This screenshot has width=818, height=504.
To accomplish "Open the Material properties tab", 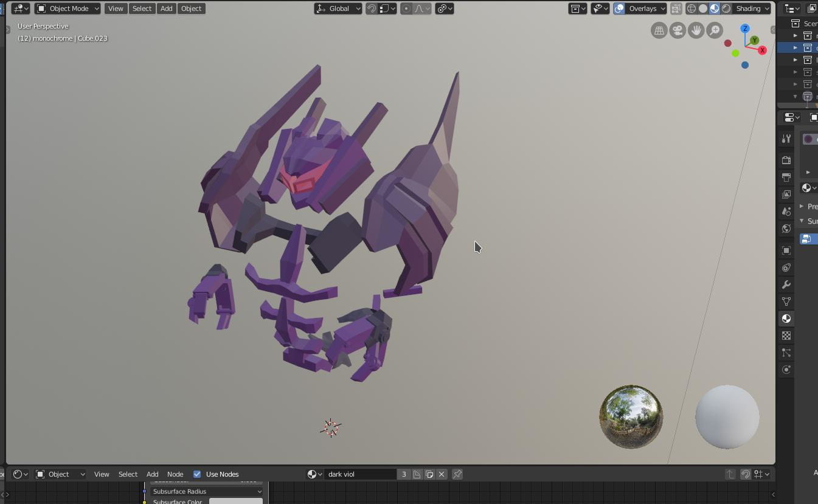I will [786, 319].
